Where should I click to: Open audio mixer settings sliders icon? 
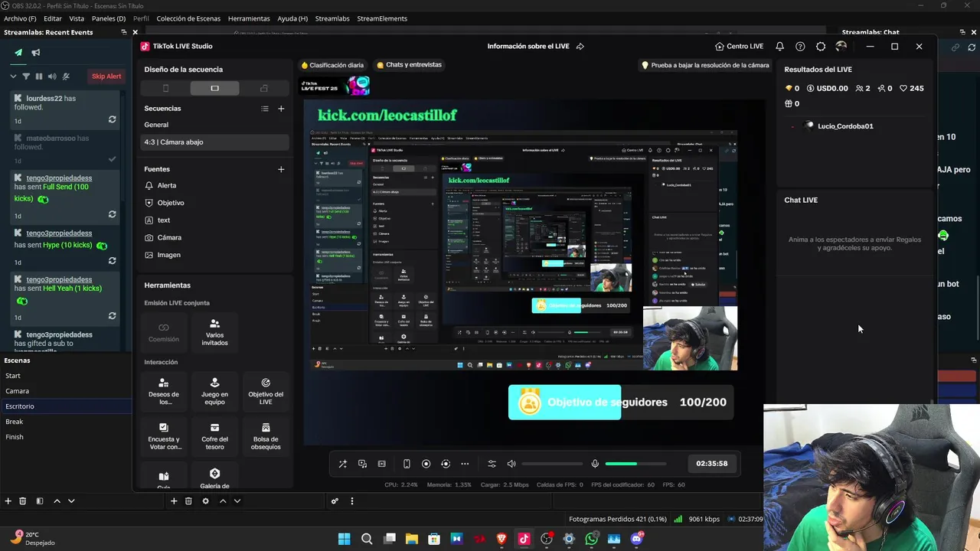click(x=492, y=464)
